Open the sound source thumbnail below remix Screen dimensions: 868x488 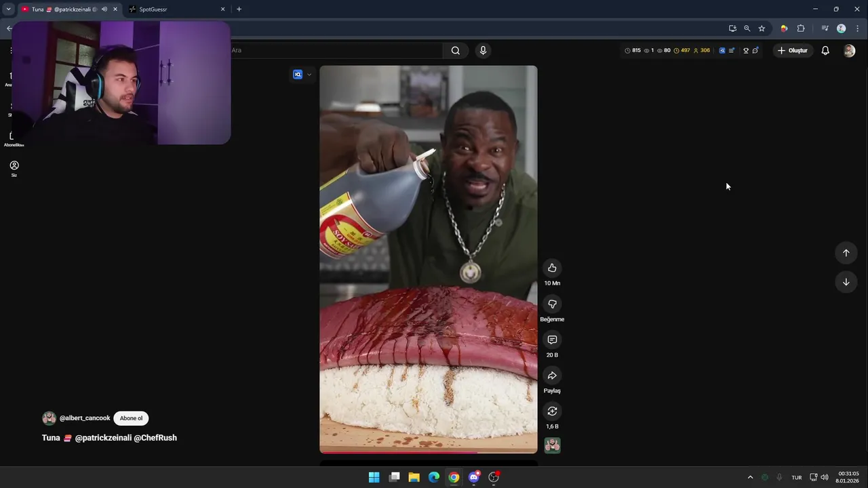[x=553, y=445]
